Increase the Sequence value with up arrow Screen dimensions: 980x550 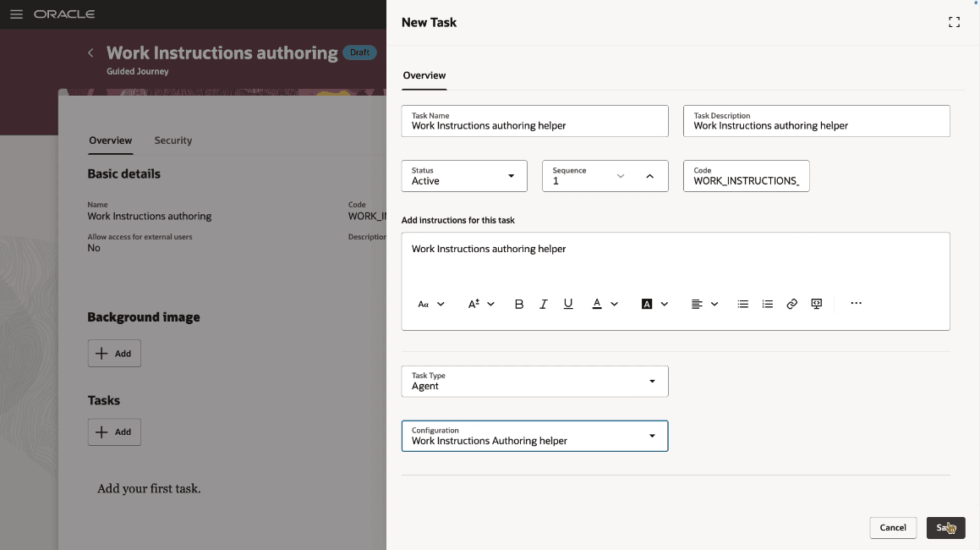650,177
